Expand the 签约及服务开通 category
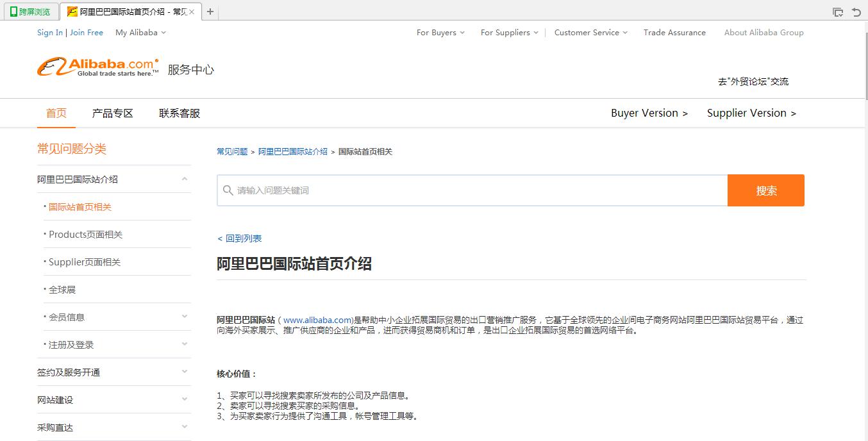The height and width of the screenshot is (441, 868). (185, 372)
